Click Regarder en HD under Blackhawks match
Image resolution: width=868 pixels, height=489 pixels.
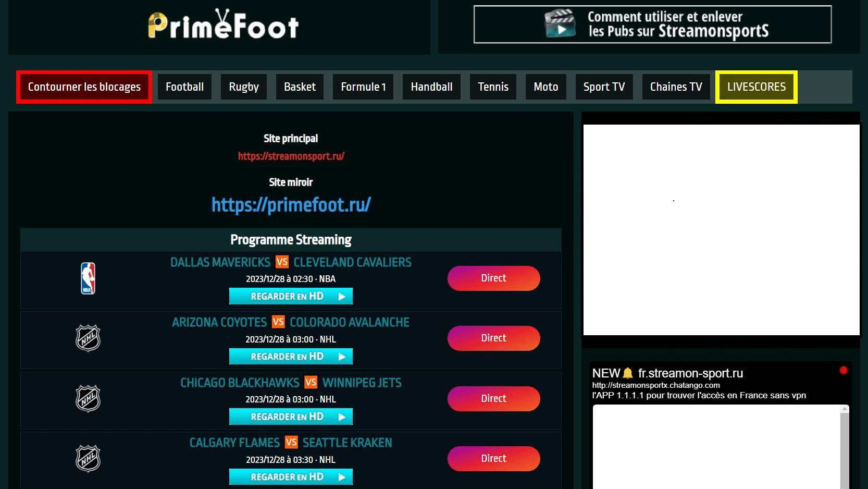291,417
